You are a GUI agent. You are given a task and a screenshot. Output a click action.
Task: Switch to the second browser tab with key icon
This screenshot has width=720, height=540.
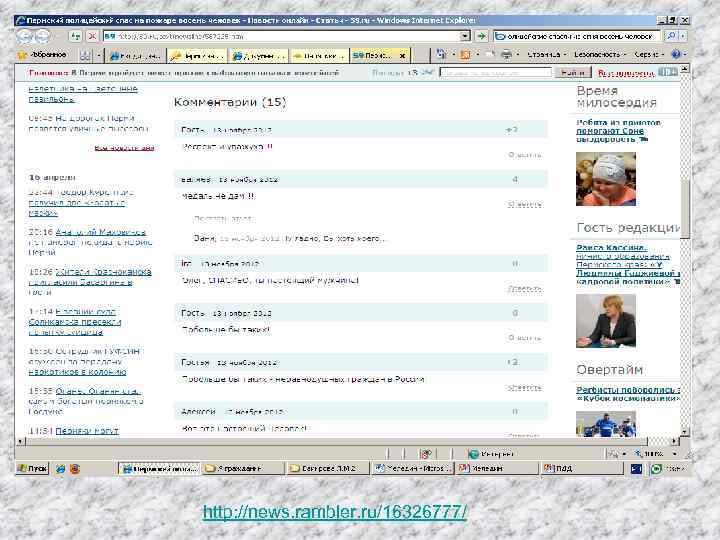[x=197, y=56]
